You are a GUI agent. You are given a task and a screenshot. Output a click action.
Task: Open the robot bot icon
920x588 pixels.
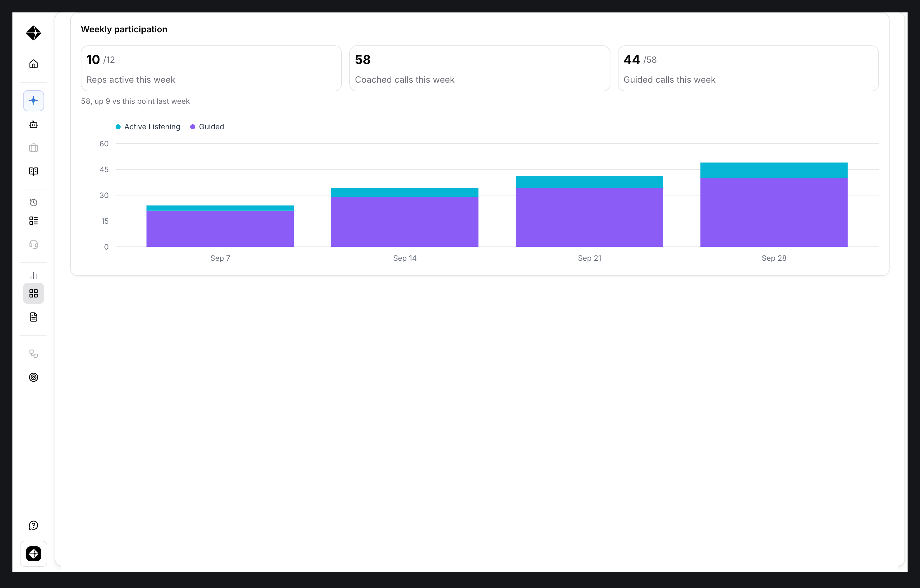click(34, 124)
